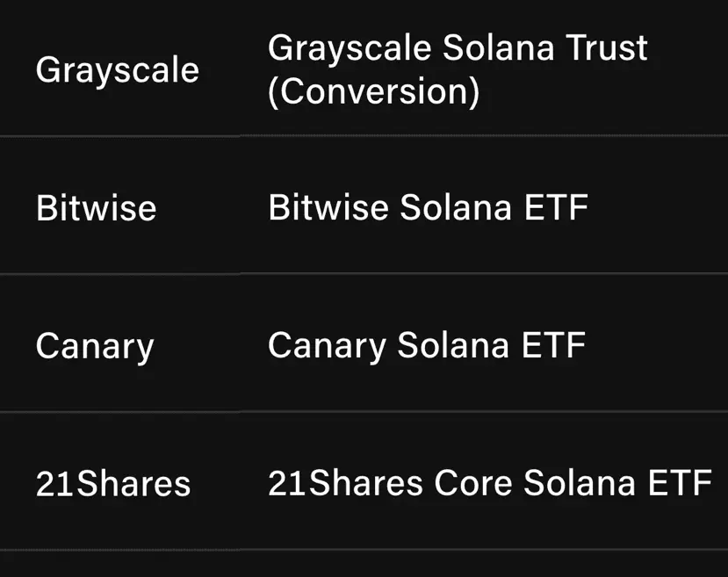The width and height of the screenshot is (728, 577).
Task: Open the Canary Solana ETF entry
Action: (x=426, y=346)
